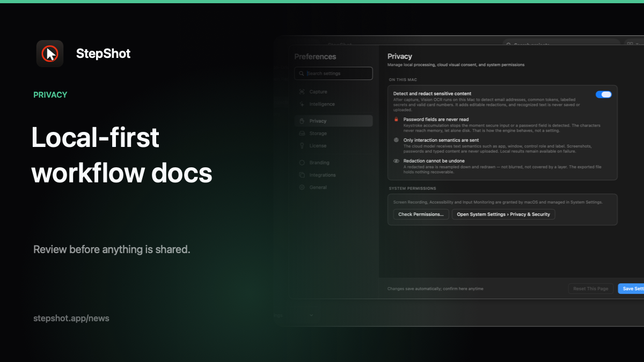Click the stepshot.app/news link text
The image size is (644, 362).
pyautogui.click(x=71, y=318)
